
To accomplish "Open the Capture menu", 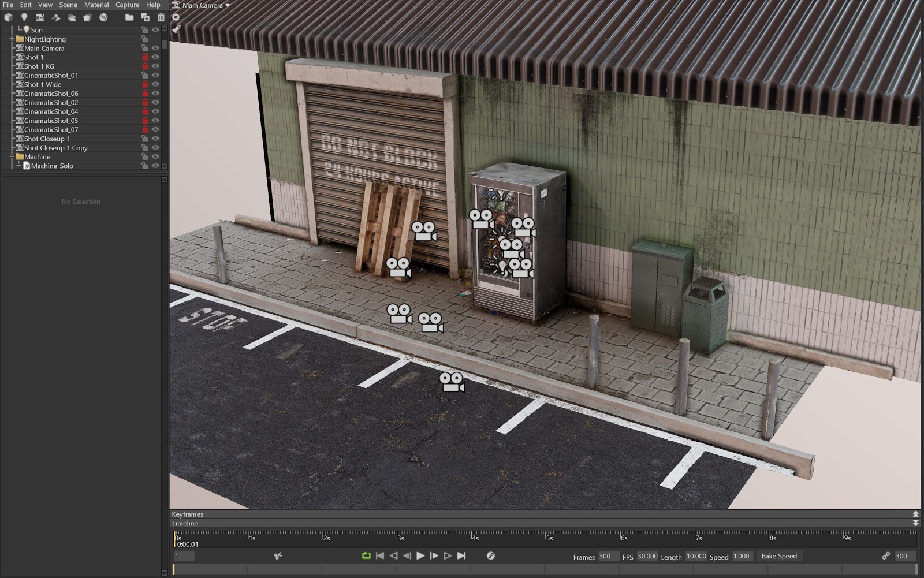I will point(127,5).
